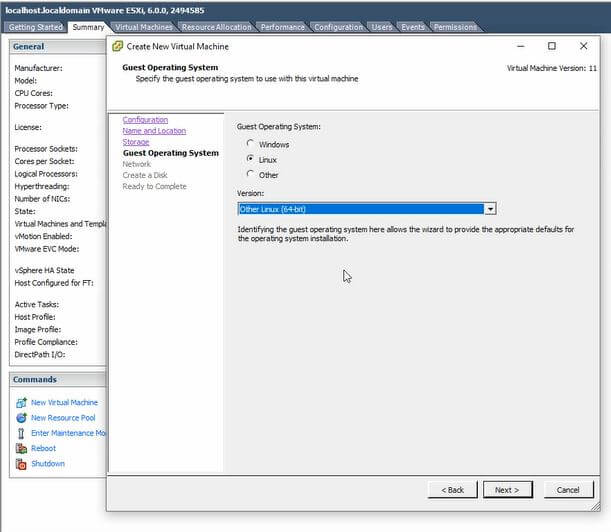Open the Virtual Machines tab

click(144, 27)
